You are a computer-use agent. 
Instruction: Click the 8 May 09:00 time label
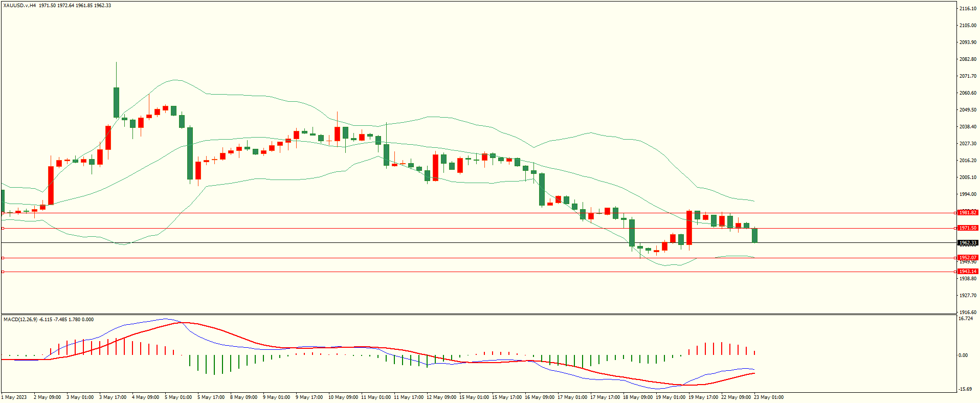point(243,397)
